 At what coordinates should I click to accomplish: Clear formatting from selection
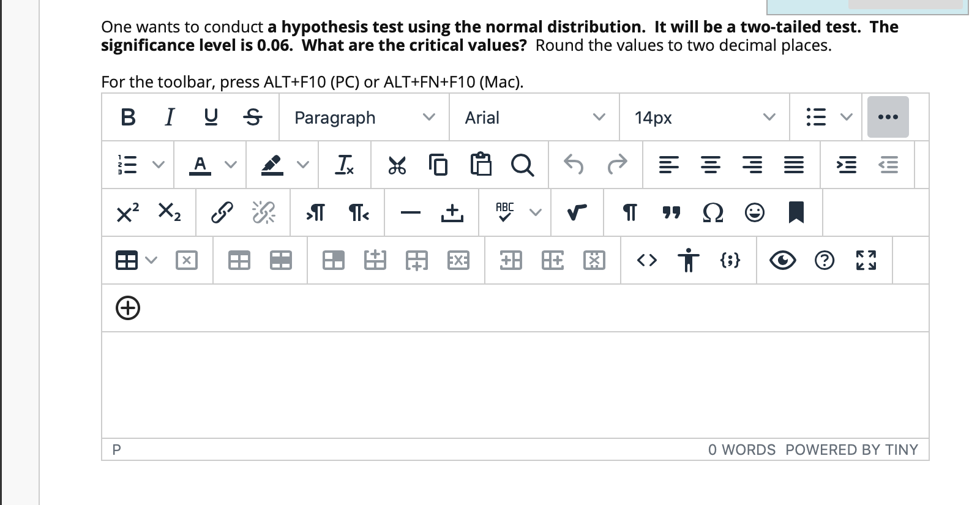345,165
